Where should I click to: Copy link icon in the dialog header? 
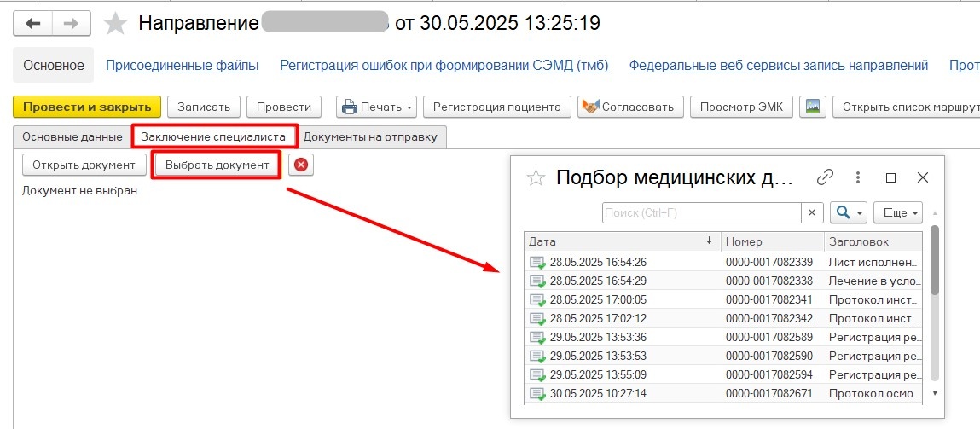pyautogui.click(x=825, y=177)
